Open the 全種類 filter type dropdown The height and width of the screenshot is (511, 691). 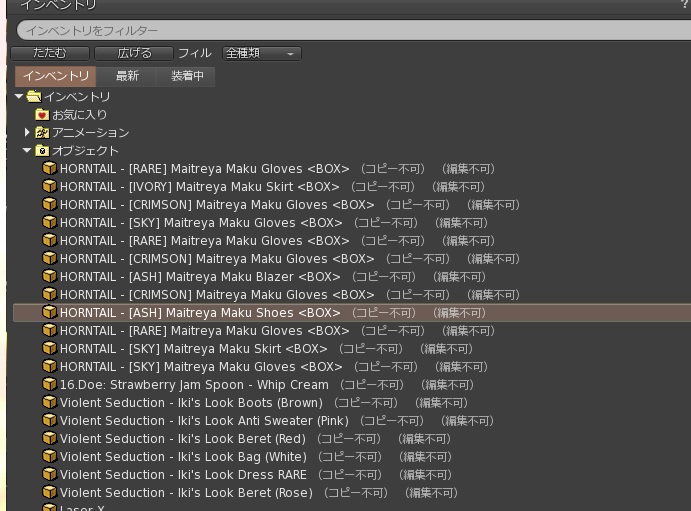pyautogui.click(x=261, y=53)
